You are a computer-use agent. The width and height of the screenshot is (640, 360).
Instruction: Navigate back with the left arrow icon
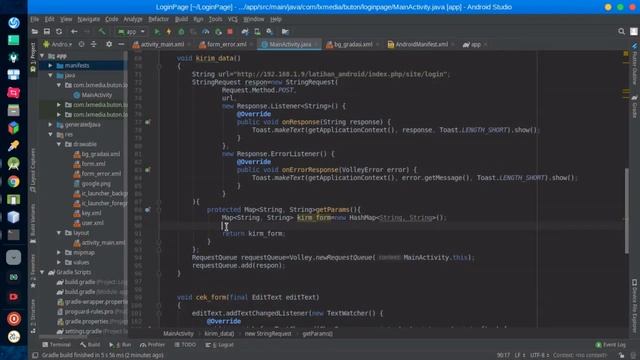click(x=74, y=31)
